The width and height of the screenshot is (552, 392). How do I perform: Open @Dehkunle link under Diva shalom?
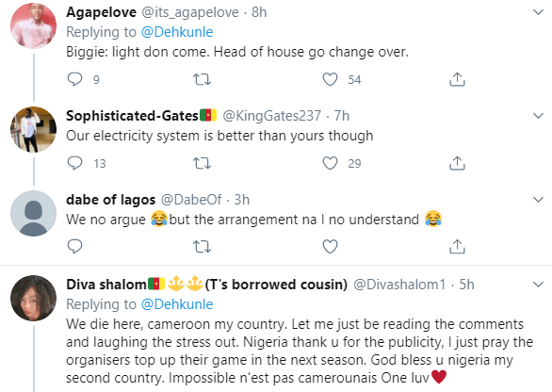coord(177,304)
